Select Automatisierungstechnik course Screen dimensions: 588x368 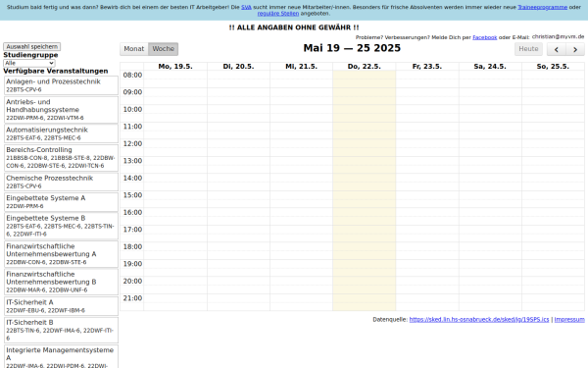61,133
